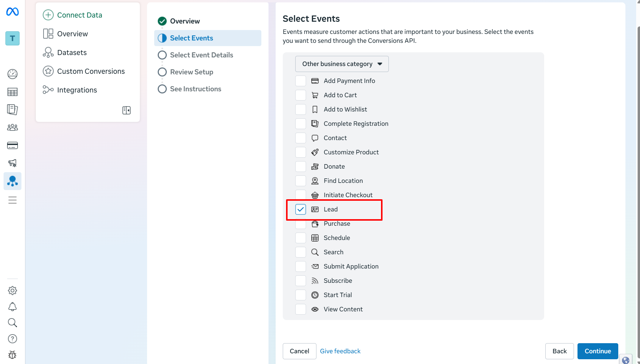Click the Meta logo icon
The width and height of the screenshot is (640, 364).
[x=13, y=12]
